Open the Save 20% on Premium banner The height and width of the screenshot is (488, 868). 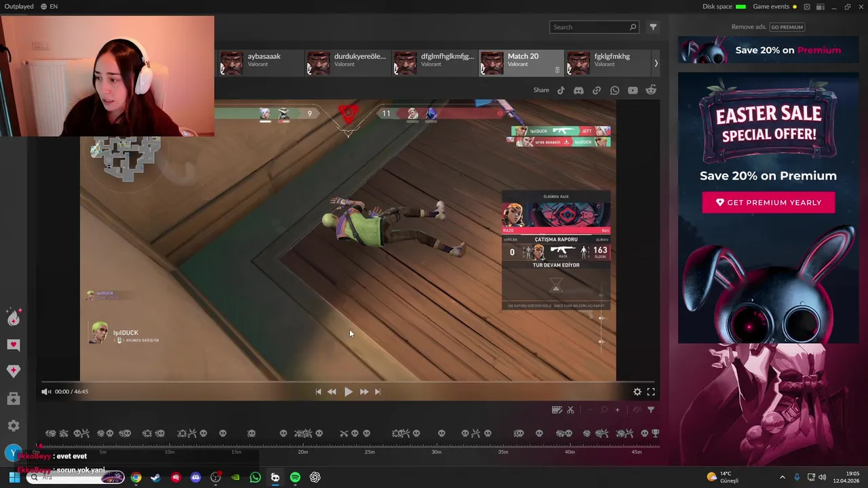tap(768, 50)
